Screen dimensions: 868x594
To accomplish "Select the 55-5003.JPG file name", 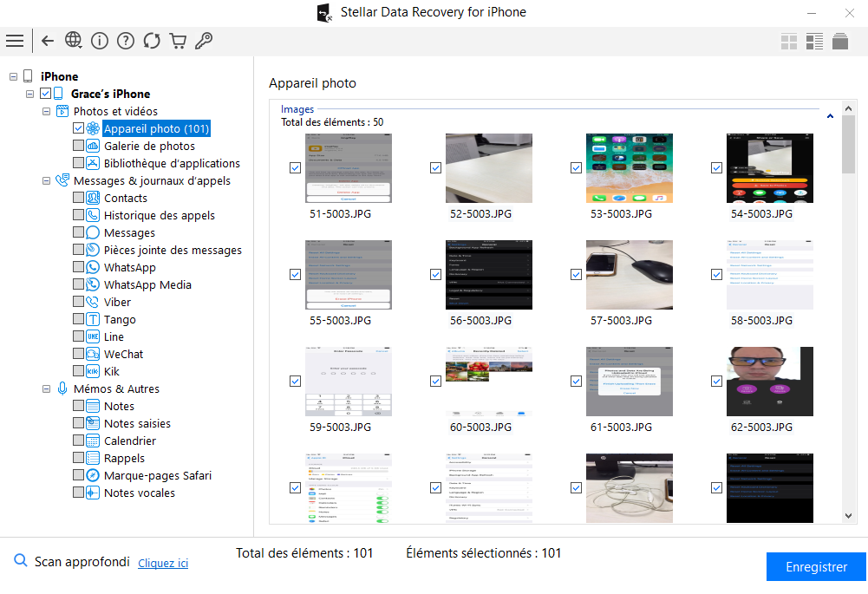I will click(340, 321).
